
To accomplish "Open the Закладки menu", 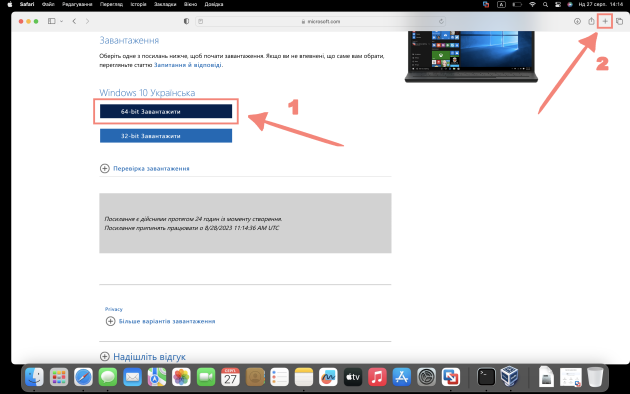I will coord(165,4).
